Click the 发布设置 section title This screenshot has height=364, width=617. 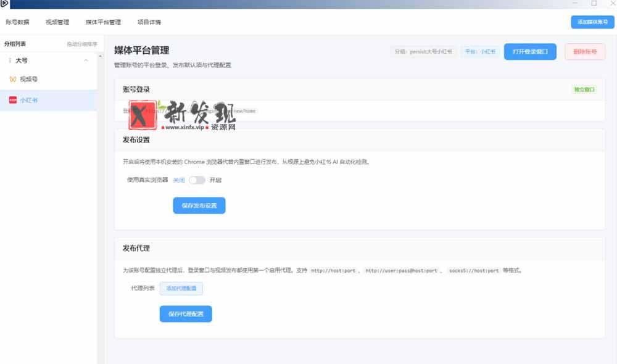tap(136, 139)
